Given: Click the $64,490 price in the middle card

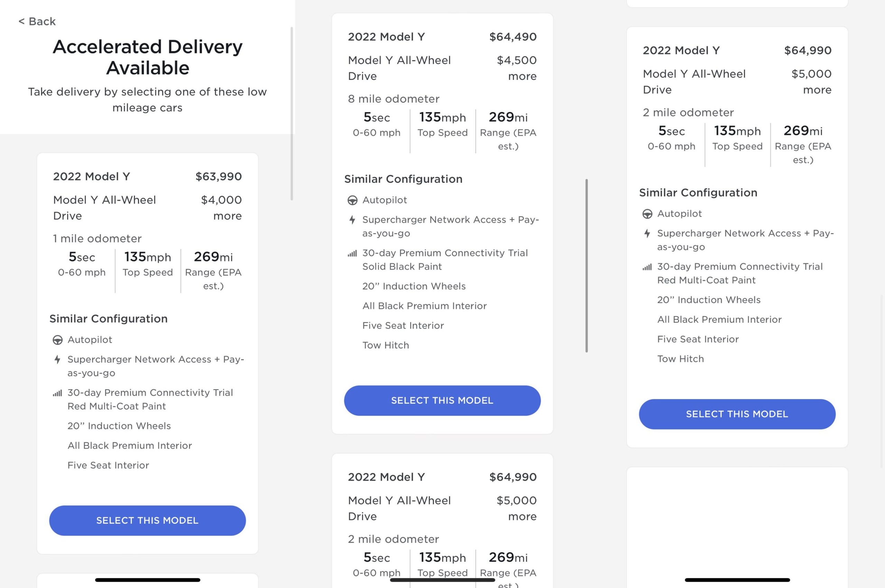Looking at the screenshot, I should pos(512,37).
